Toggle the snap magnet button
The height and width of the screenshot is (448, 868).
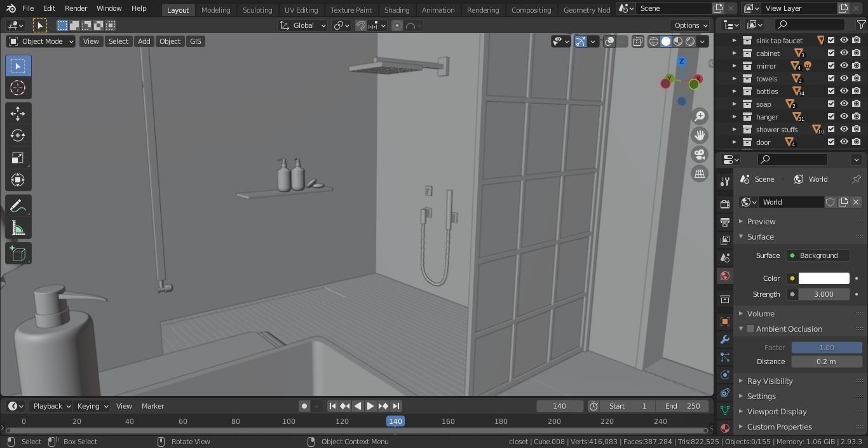(360, 25)
